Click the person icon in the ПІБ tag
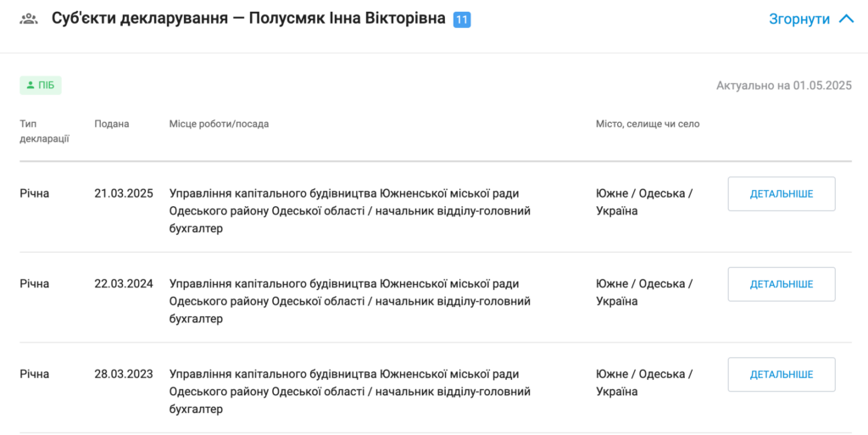Viewport: 868px width, 435px height. [31, 85]
